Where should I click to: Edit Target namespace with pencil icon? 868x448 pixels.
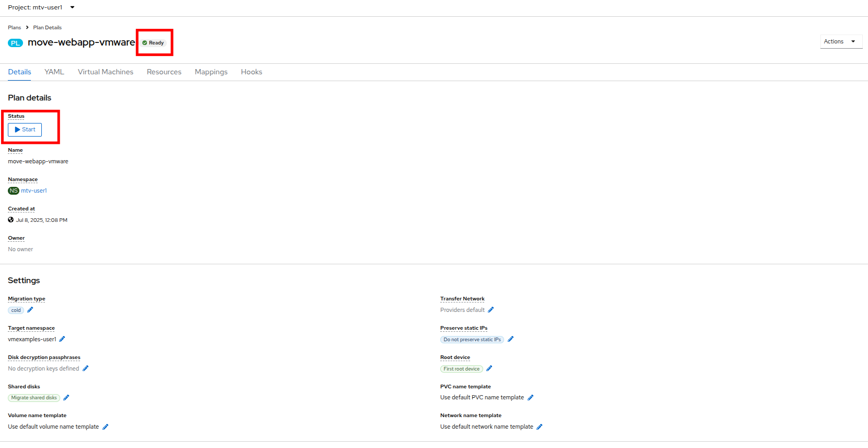[62, 339]
